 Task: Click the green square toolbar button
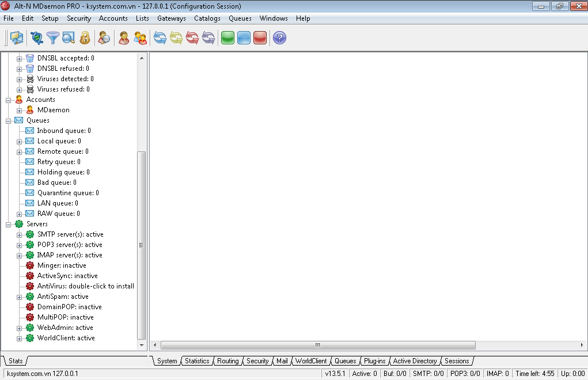point(227,38)
